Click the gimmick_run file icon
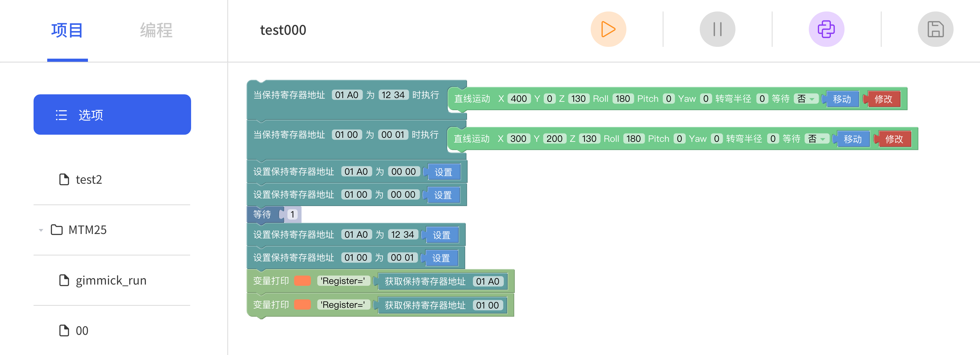Image resolution: width=980 pixels, height=355 pixels. [x=64, y=280]
